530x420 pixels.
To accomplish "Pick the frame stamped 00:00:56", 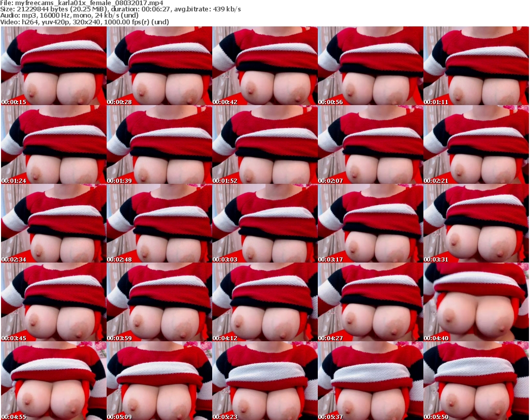I will [371, 66].
